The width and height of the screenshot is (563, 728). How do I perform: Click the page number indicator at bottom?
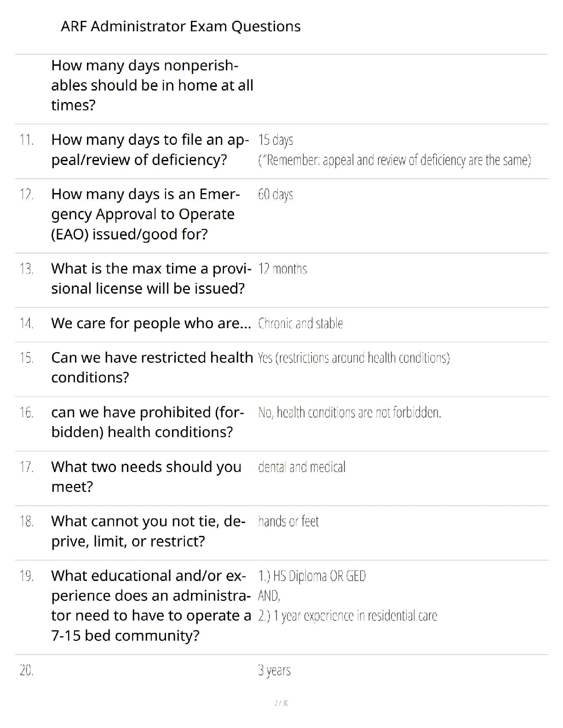pyautogui.click(x=281, y=703)
